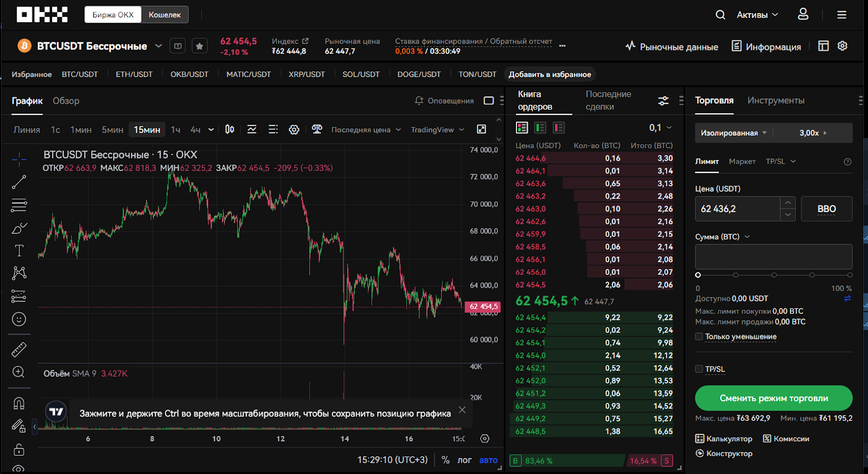This screenshot has height=474, width=868.
Task: Expand chart to fullscreen
Action: (481, 129)
